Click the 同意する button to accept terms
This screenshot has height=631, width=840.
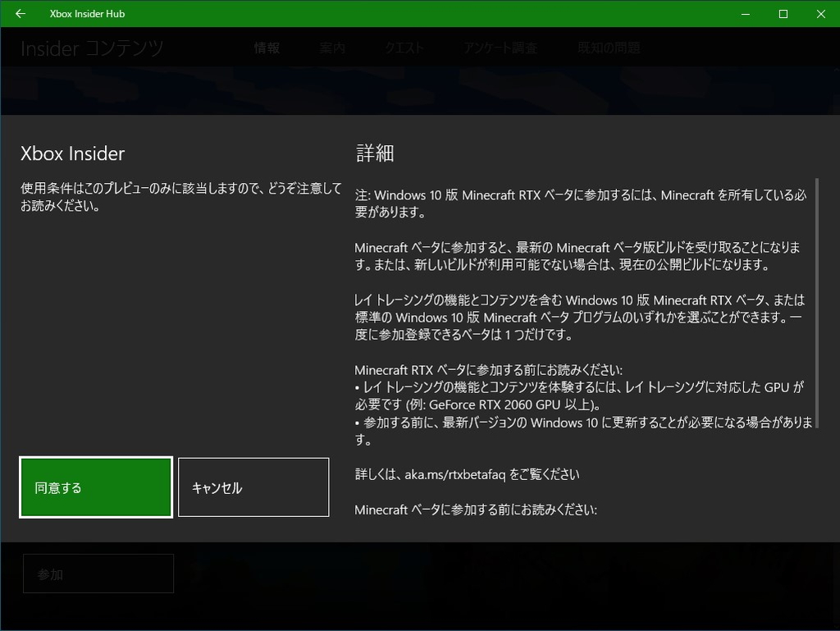click(x=95, y=487)
